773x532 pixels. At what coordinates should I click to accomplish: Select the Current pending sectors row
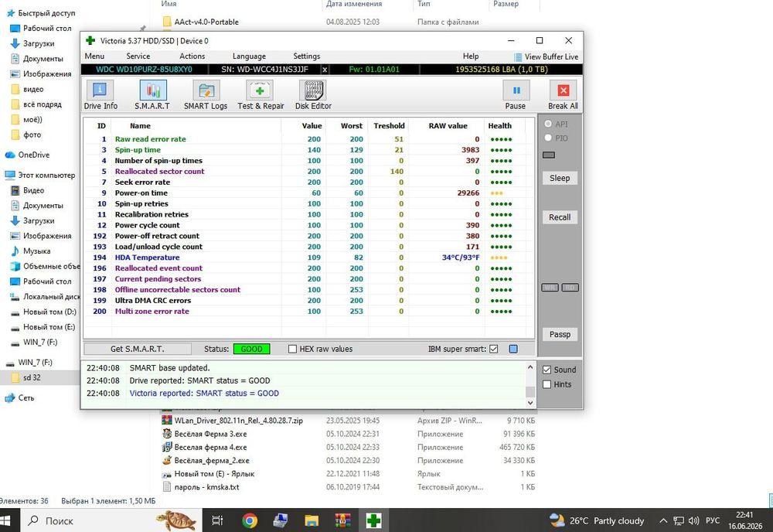tap(308, 279)
